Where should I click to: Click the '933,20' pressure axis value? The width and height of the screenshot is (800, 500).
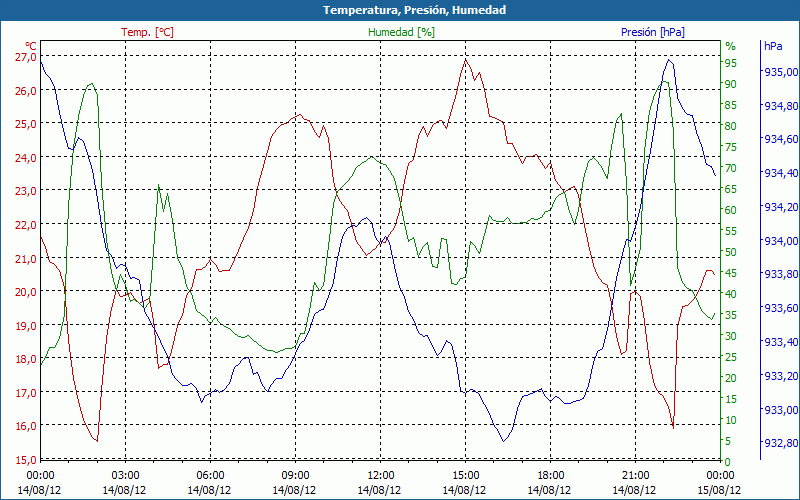tap(780, 376)
